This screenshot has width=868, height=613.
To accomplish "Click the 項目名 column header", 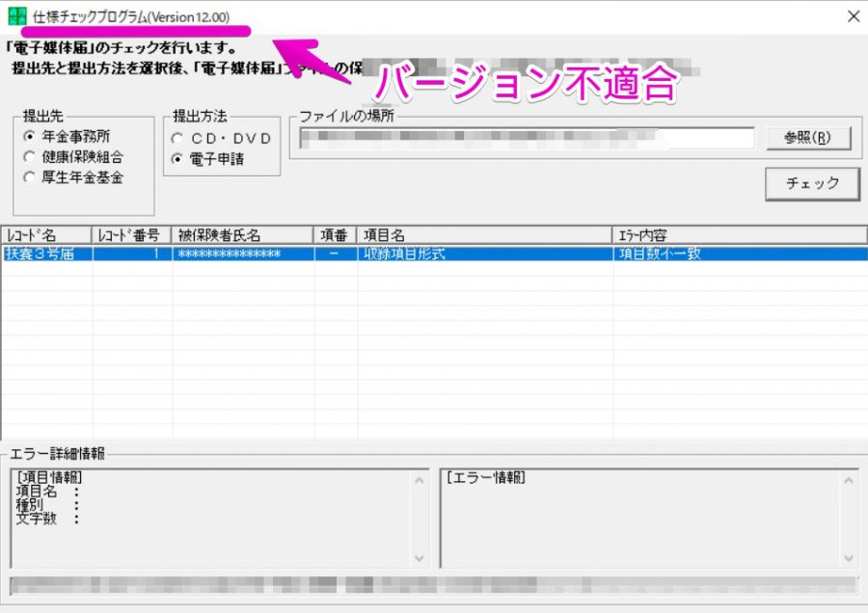I will point(485,235).
